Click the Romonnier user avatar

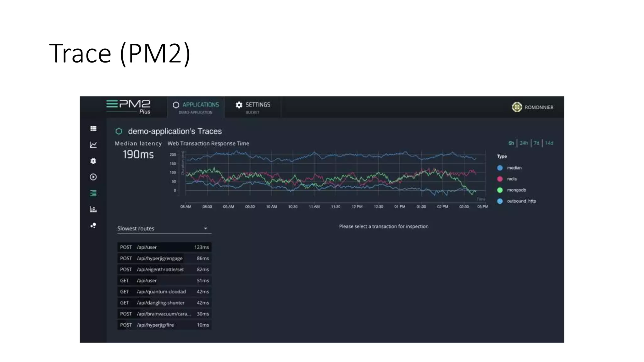(517, 107)
